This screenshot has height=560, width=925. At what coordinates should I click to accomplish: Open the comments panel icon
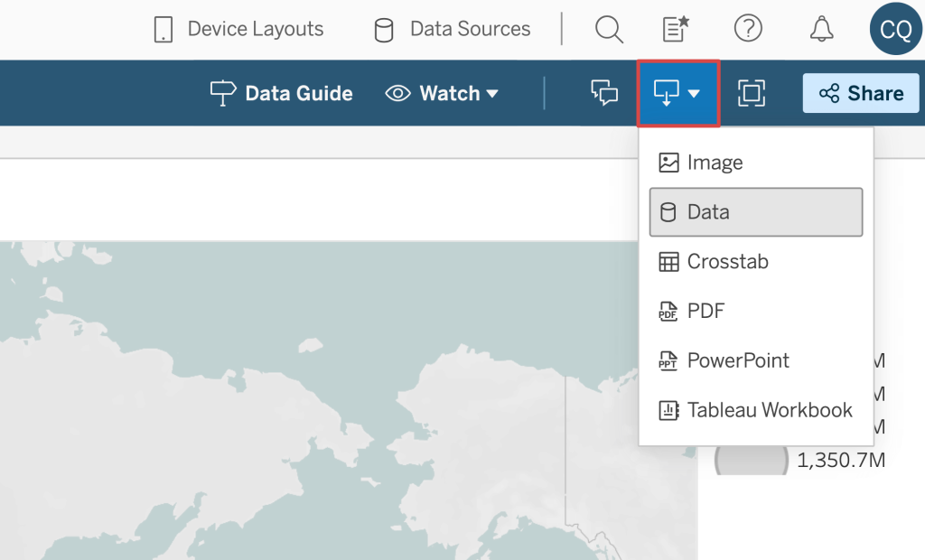click(603, 93)
